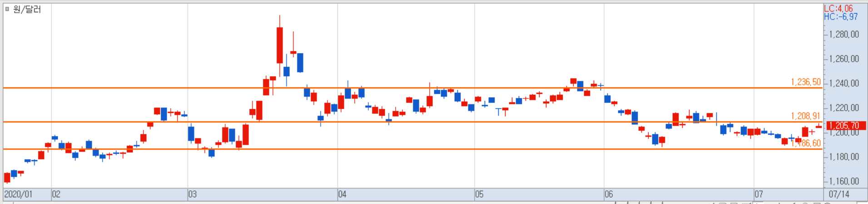Click the 04 month axis label
The width and height of the screenshot is (868, 204).
click(x=342, y=194)
